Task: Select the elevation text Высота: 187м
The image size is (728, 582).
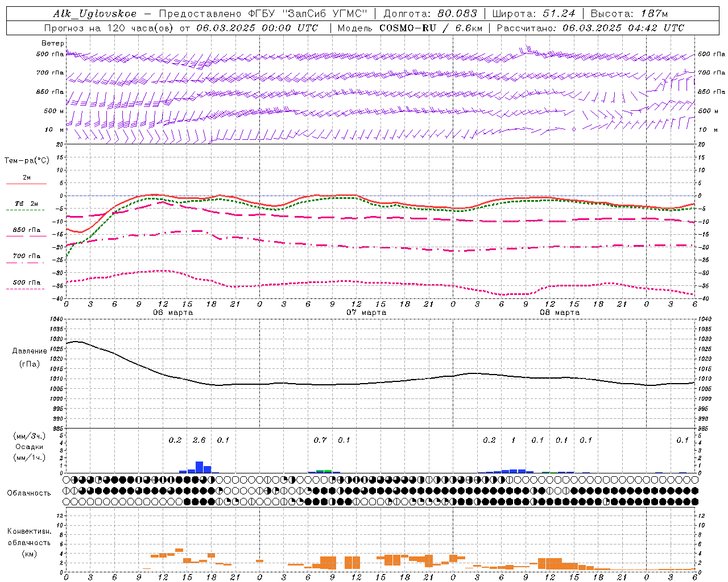Action: tap(629, 14)
